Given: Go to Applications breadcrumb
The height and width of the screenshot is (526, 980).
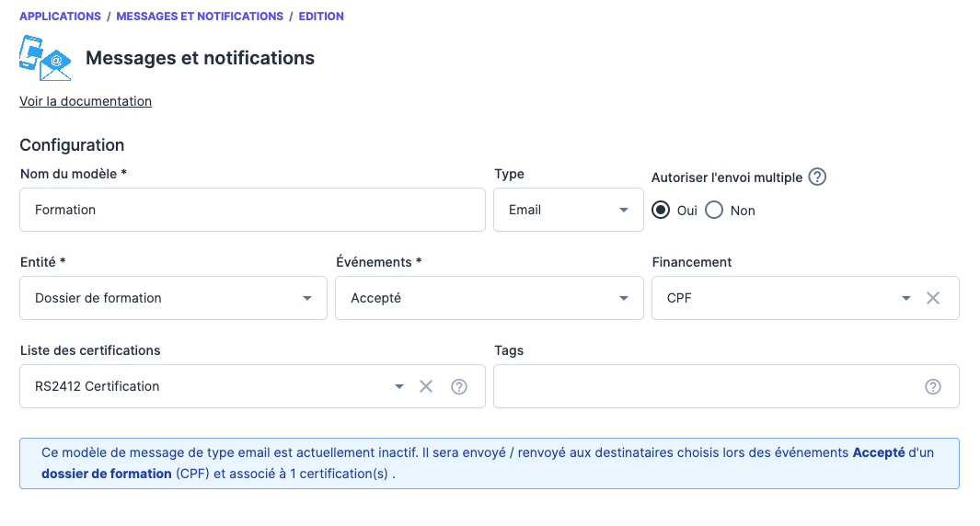Looking at the screenshot, I should 60,17.
